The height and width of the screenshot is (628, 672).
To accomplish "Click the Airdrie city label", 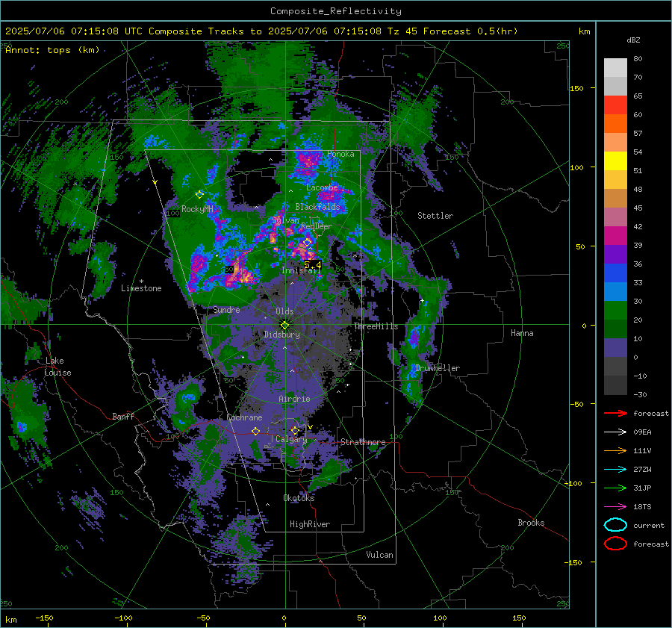I will pyautogui.click(x=294, y=399).
